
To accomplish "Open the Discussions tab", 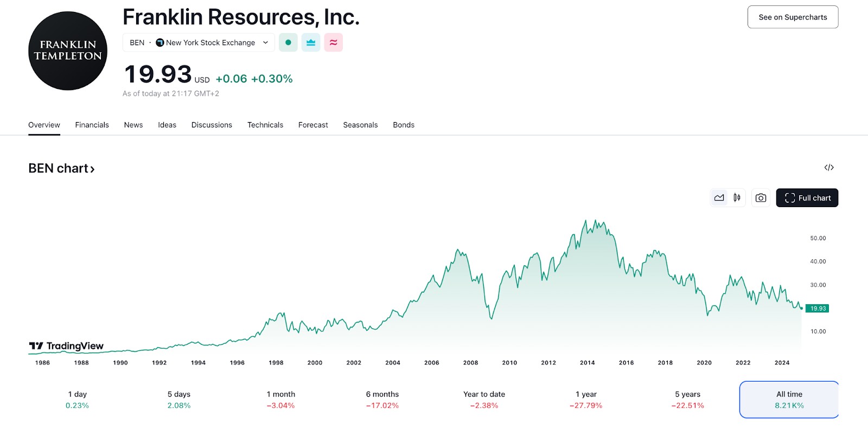I will (212, 125).
